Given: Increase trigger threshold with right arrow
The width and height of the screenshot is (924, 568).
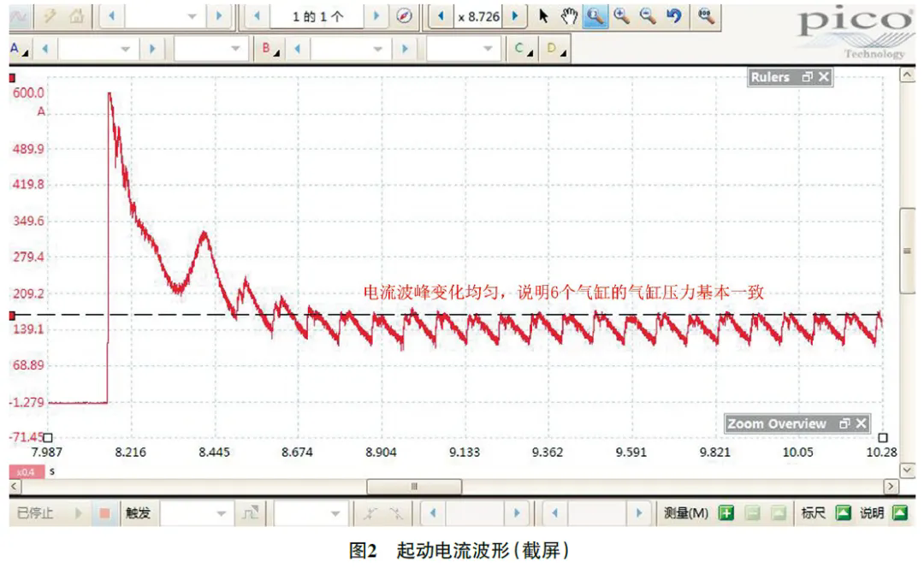Looking at the screenshot, I should pyautogui.click(x=517, y=513).
